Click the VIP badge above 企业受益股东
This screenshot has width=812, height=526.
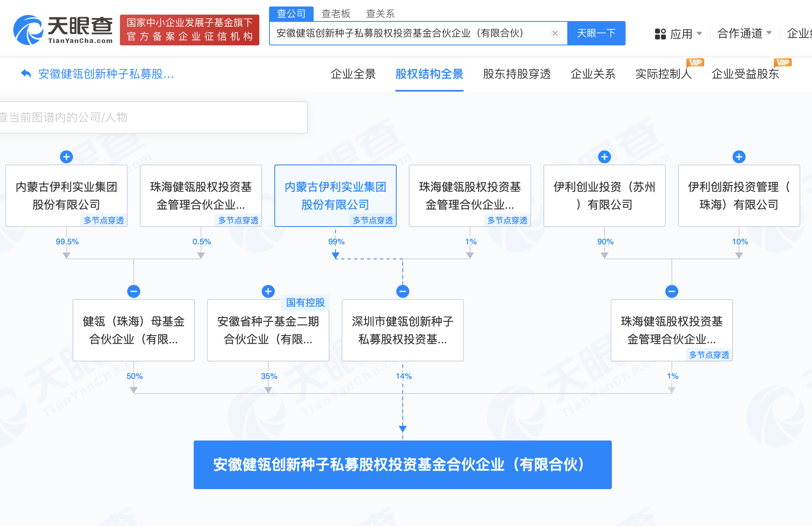coord(783,62)
